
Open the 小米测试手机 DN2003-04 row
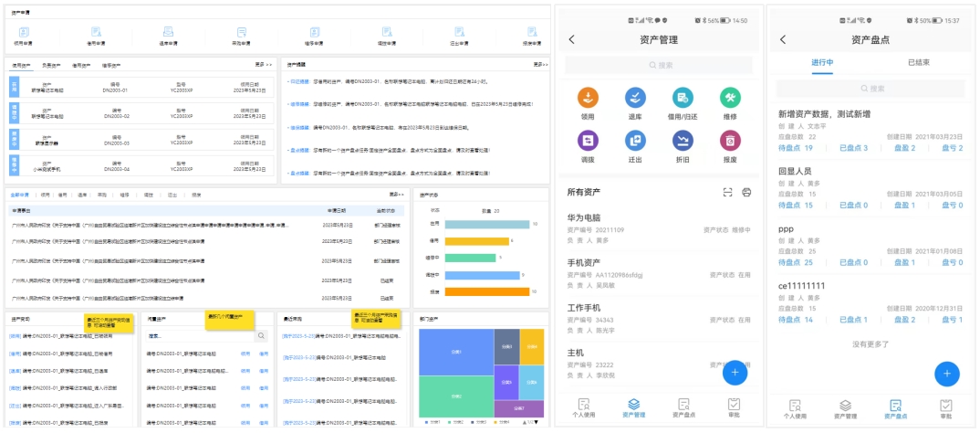pos(141,166)
